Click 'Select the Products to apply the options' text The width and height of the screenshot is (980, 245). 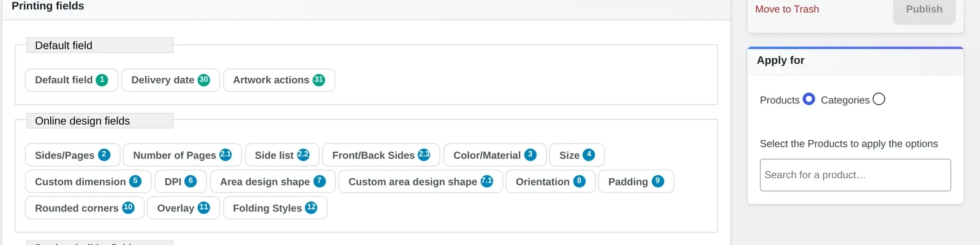(849, 144)
